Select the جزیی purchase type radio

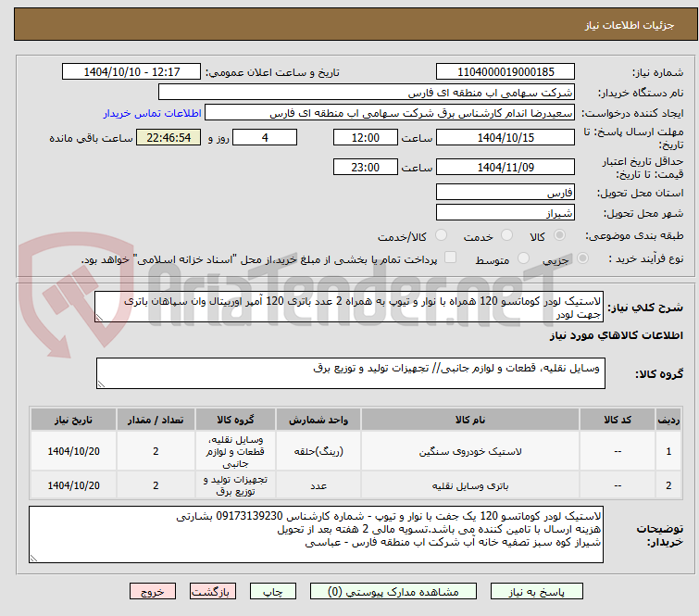(582, 258)
